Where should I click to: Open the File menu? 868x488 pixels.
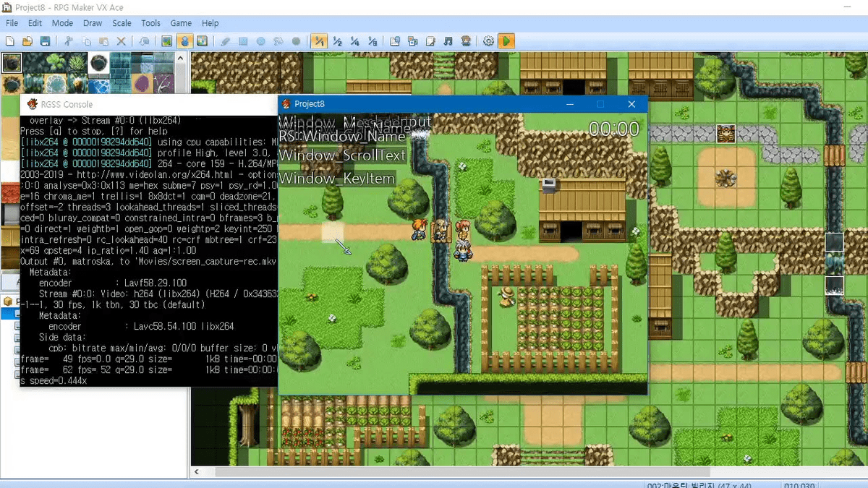12,23
